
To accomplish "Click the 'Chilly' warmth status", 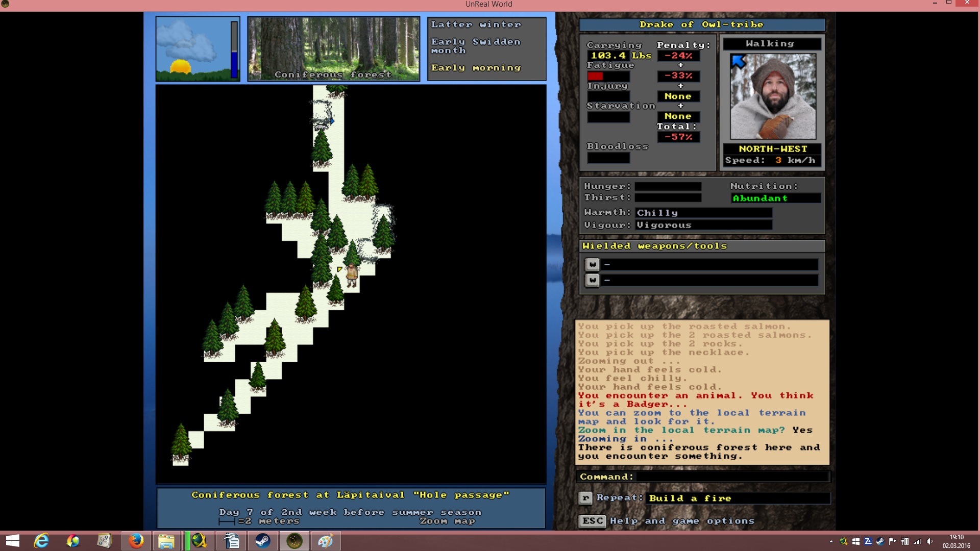I will tap(703, 213).
